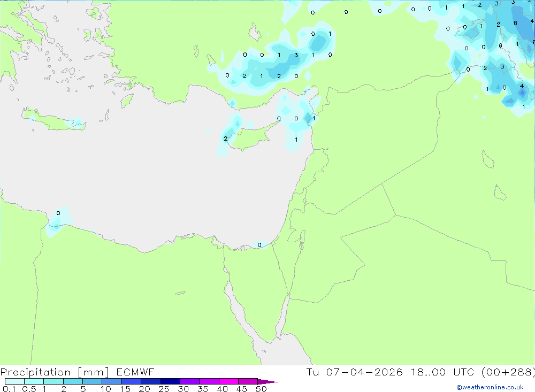
Task: Click the legend label '50'
Action: click(261, 389)
